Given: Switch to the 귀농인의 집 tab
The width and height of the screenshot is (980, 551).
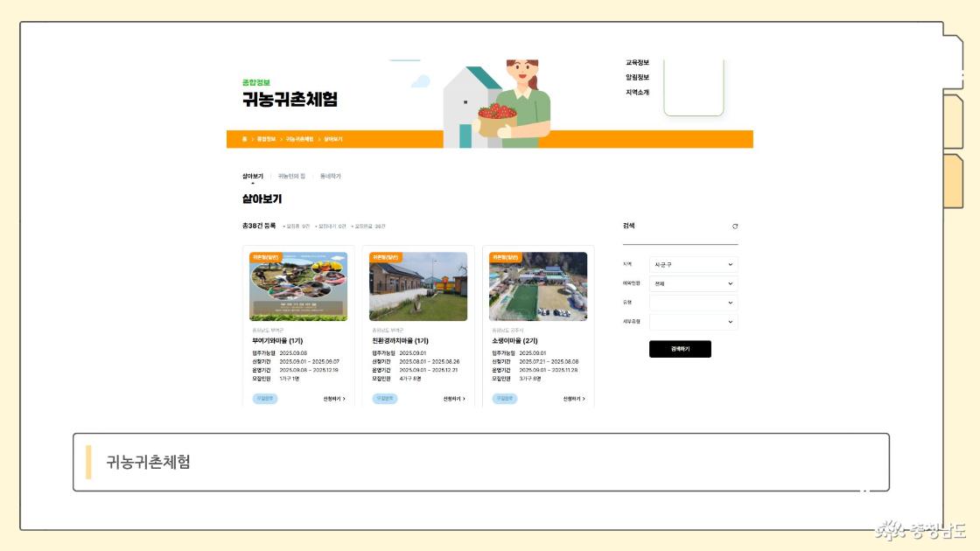Looking at the screenshot, I should point(291,177).
